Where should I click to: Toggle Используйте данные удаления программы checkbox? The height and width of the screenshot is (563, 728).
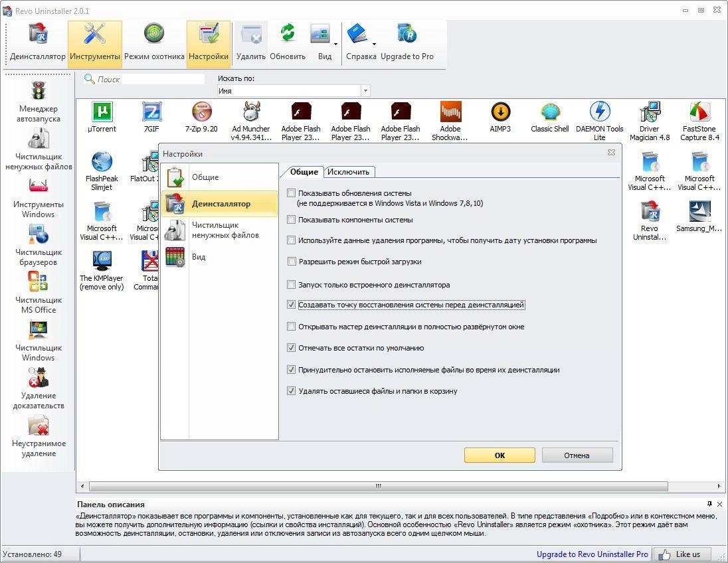(x=291, y=240)
